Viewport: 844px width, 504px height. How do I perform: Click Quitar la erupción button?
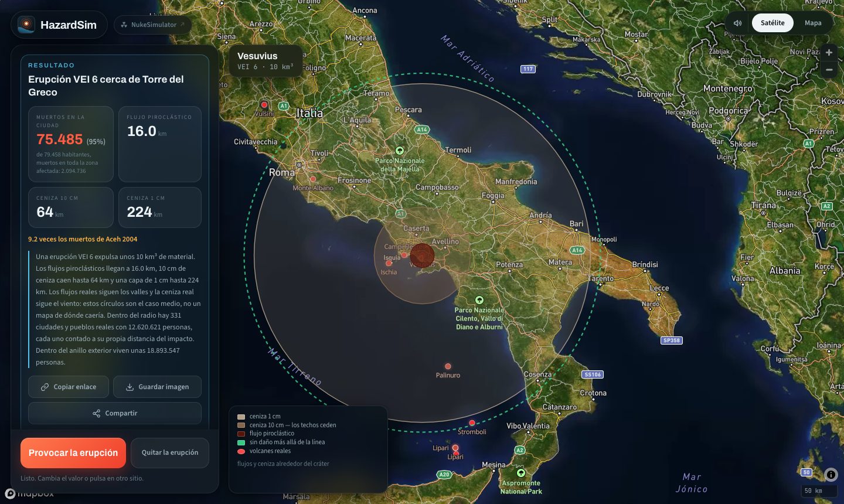pyautogui.click(x=170, y=453)
